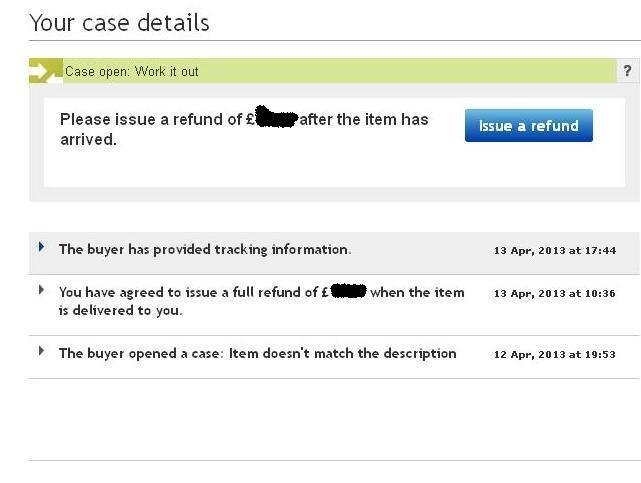Click the word 'arrived.' in the refund message
Image resolution: width=641 pixels, height=483 pixels.
pyautogui.click(x=88, y=140)
